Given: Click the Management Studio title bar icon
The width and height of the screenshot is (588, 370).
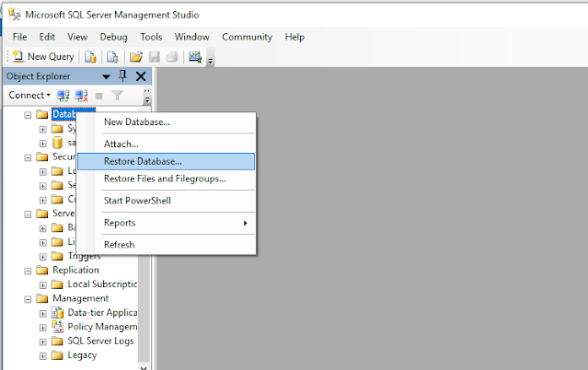Looking at the screenshot, I should (x=14, y=15).
